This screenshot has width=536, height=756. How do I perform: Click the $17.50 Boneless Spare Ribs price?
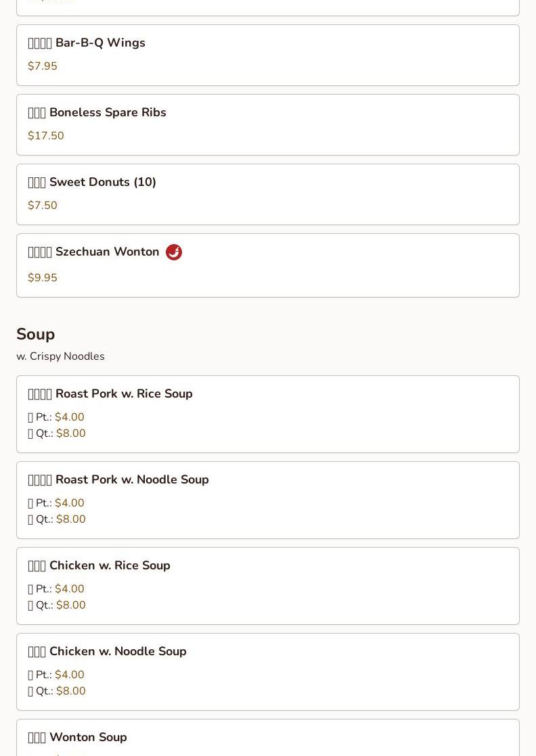pyautogui.click(x=46, y=136)
